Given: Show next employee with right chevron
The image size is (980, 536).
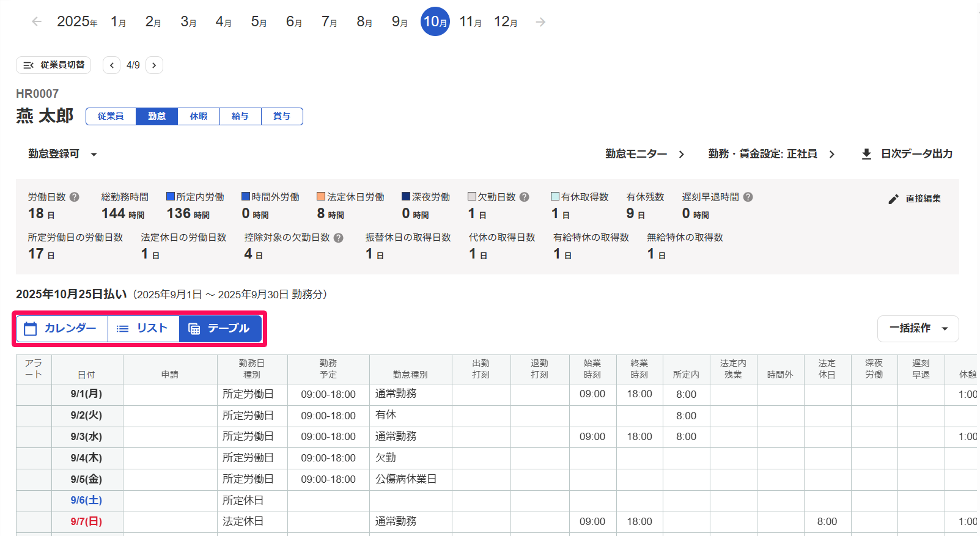Looking at the screenshot, I should pyautogui.click(x=154, y=65).
